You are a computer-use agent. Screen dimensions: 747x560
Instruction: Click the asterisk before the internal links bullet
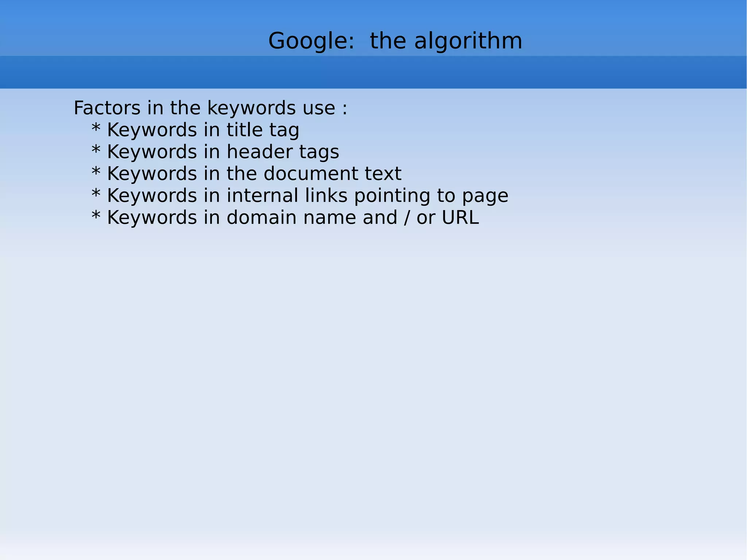[x=96, y=193]
